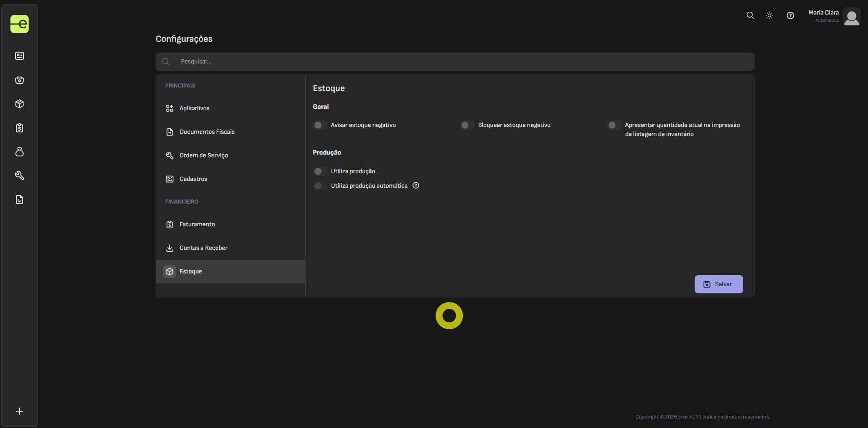The width and height of the screenshot is (868, 428).
Task: Click the Eixo logo icon in sidebar
Action: 20,24
